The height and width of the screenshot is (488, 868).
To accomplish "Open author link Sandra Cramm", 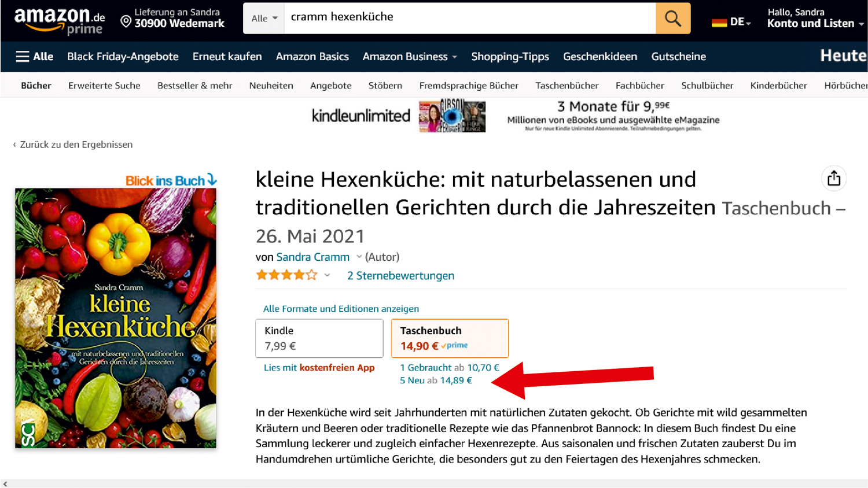I will click(312, 257).
